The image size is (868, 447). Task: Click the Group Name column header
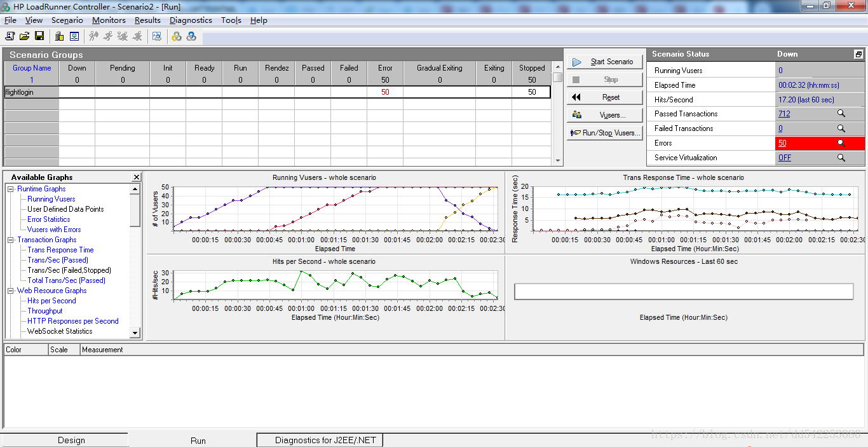(32, 68)
